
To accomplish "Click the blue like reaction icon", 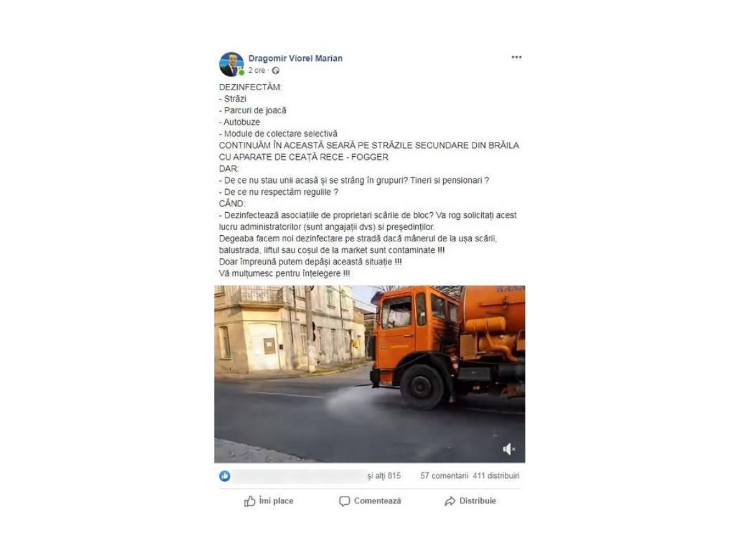I will click(x=225, y=476).
